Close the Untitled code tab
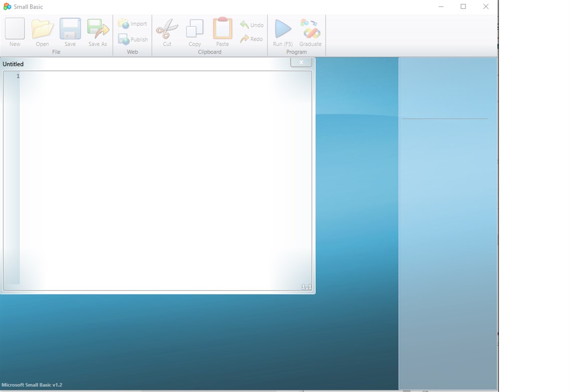Screen dimensions: 569x392 (x=301, y=62)
